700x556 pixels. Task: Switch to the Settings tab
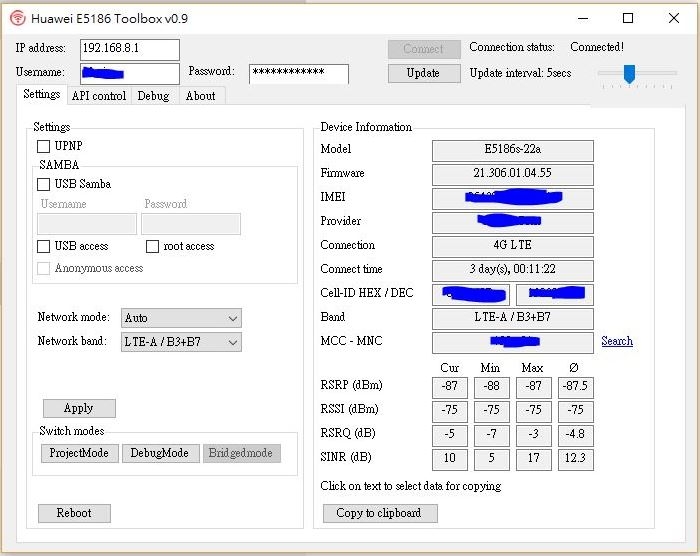pyautogui.click(x=42, y=94)
